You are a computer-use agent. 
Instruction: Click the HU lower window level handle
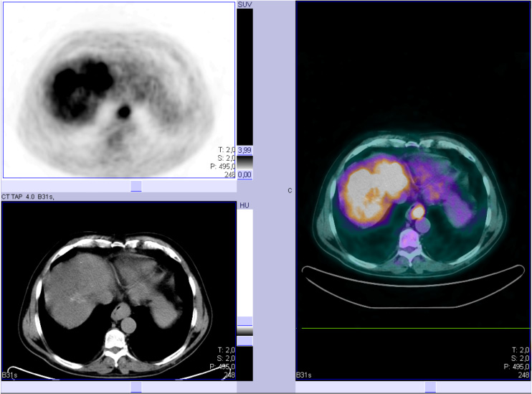pyautogui.click(x=244, y=341)
